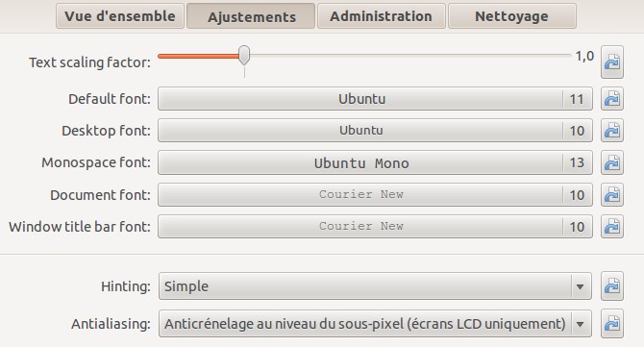Choose Default font via Ubuntu 11 button
This screenshot has height=347, width=644.
coord(375,99)
